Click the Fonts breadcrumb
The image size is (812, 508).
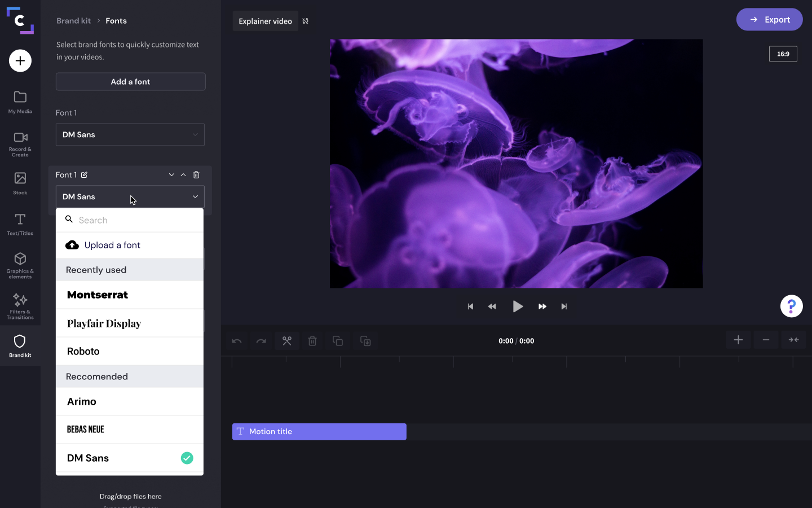coord(116,21)
